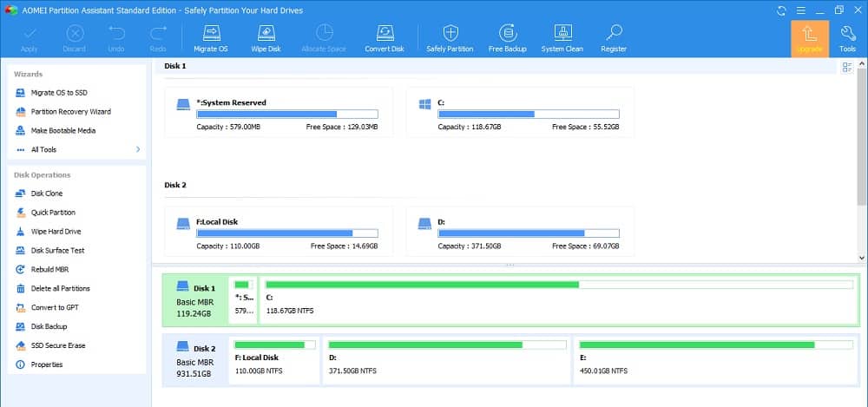Select Disk 2 Basic MBR in disk map
The height and width of the screenshot is (407, 868).
coord(195,359)
